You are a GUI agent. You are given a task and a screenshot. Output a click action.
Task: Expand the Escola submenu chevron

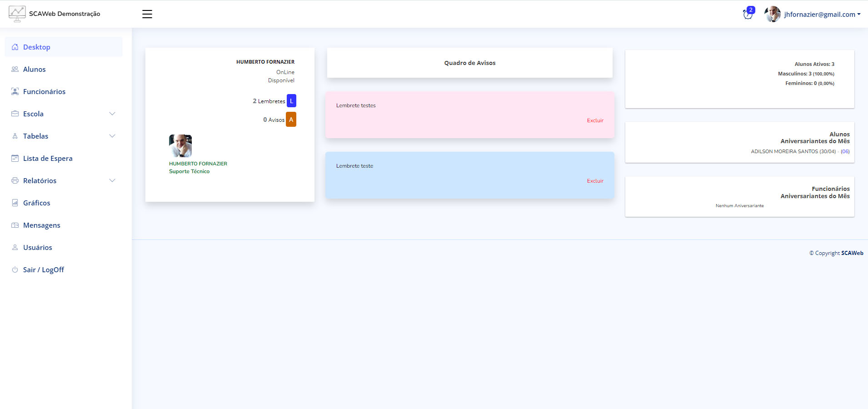[112, 114]
